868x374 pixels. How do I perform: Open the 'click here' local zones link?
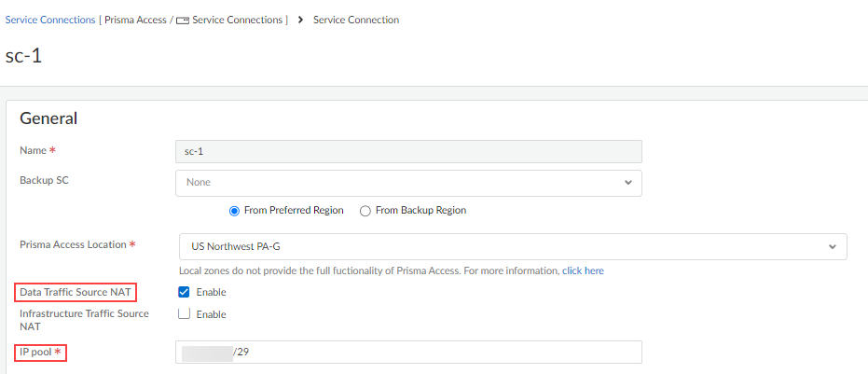(583, 270)
